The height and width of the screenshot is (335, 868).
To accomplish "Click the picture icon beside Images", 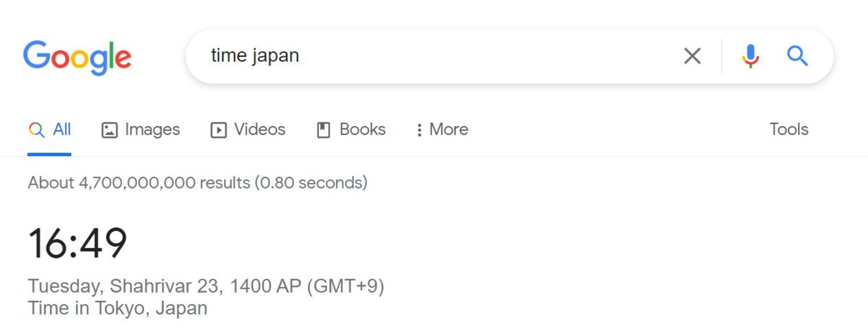I will coord(109,130).
